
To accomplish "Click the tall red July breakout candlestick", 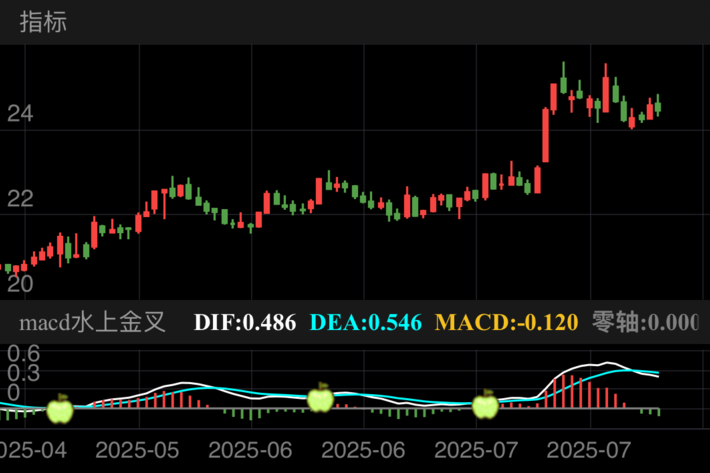I will coord(546,135).
